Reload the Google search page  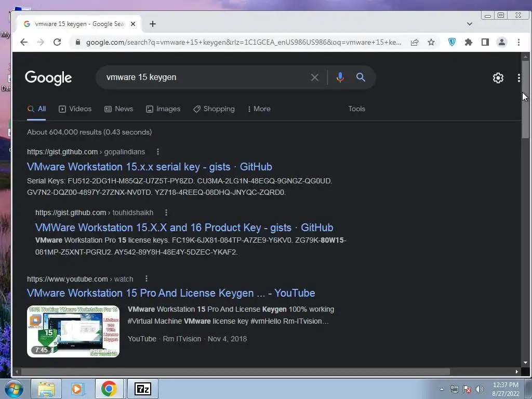tap(57, 42)
